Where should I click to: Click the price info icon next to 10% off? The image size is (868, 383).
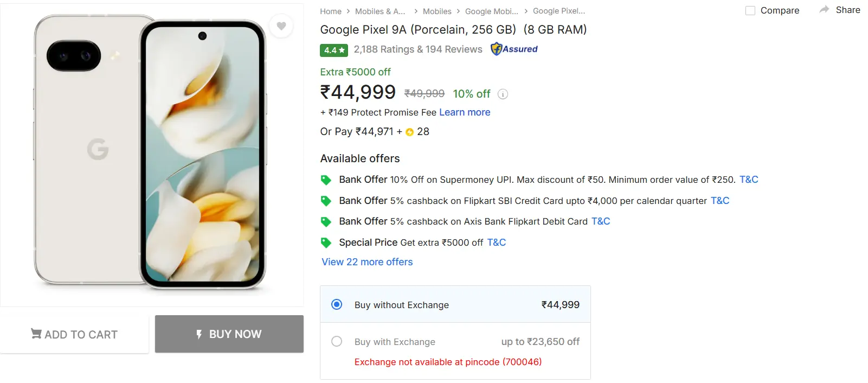pos(503,94)
